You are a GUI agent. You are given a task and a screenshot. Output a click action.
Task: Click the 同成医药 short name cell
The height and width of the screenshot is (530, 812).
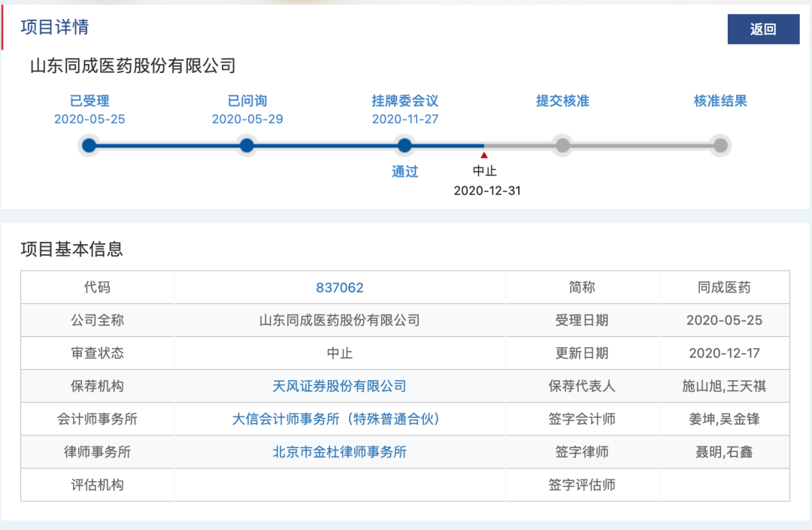(724, 287)
